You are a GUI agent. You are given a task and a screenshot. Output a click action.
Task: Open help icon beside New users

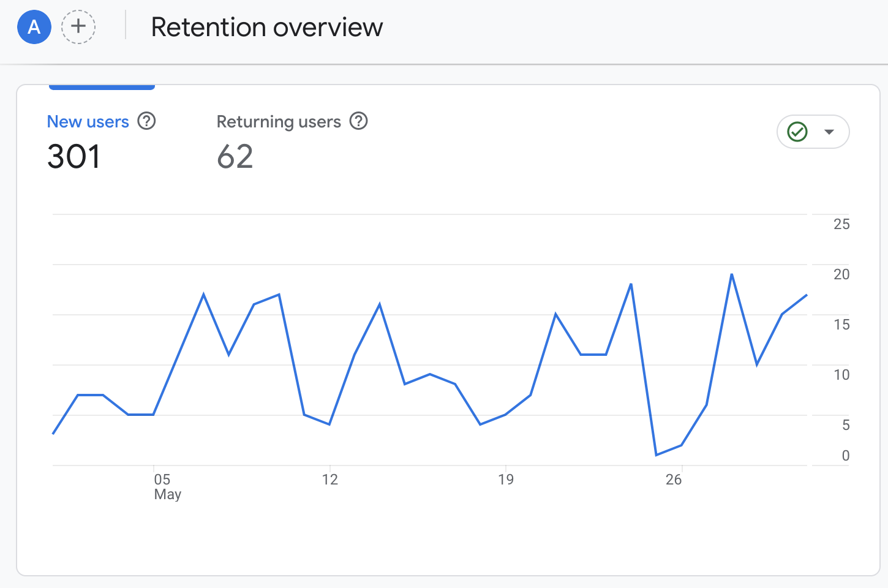pyautogui.click(x=146, y=121)
